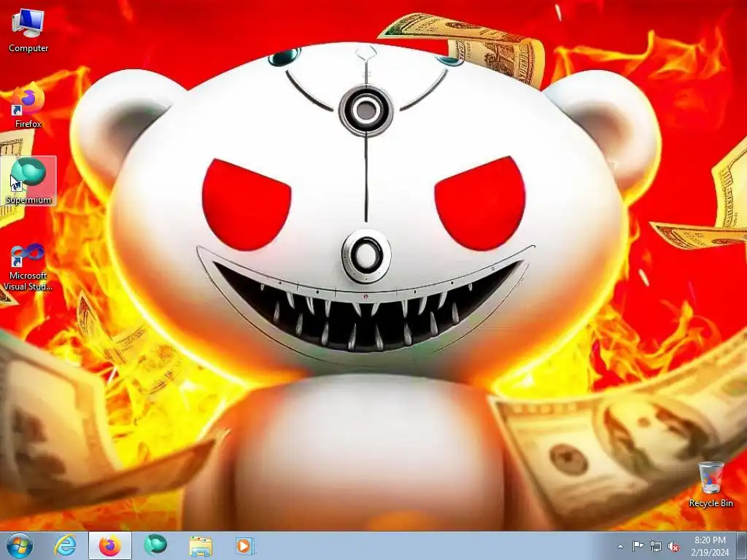Open Action Center flag icon

pos(638,546)
